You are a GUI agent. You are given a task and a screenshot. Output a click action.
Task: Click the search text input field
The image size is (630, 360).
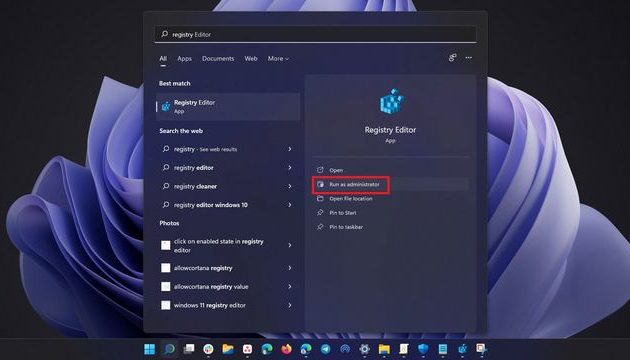(316, 35)
